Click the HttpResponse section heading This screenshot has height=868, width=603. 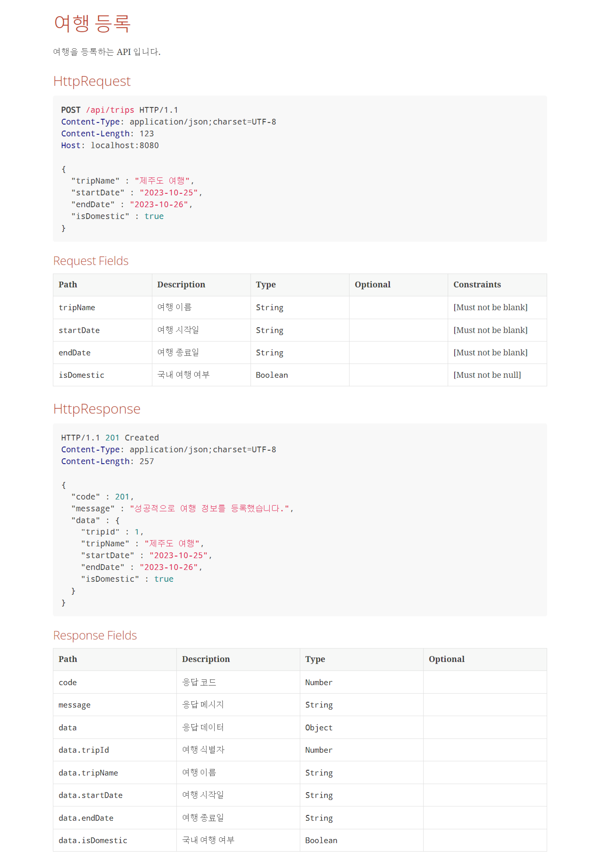[x=97, y=409]
